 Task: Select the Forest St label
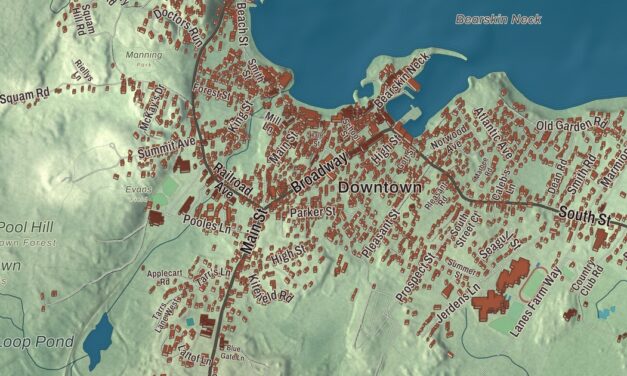[212, 91]
